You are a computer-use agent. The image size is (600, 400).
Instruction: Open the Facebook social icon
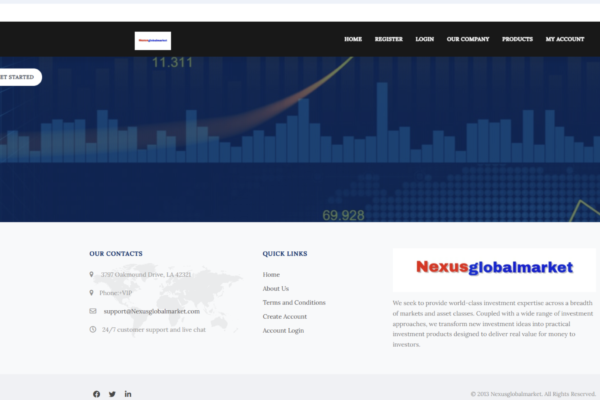(x=96, y=394)
